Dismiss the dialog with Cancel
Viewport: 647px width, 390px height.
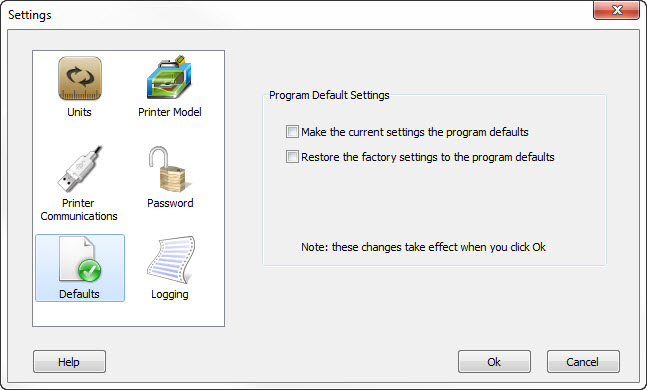point(583,362)
